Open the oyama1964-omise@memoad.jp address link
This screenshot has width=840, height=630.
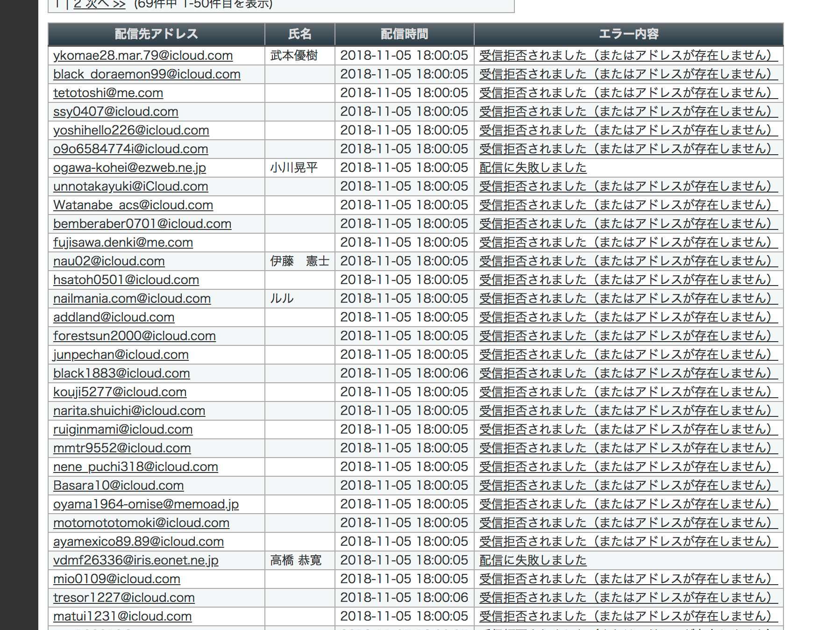pos(146,504)
